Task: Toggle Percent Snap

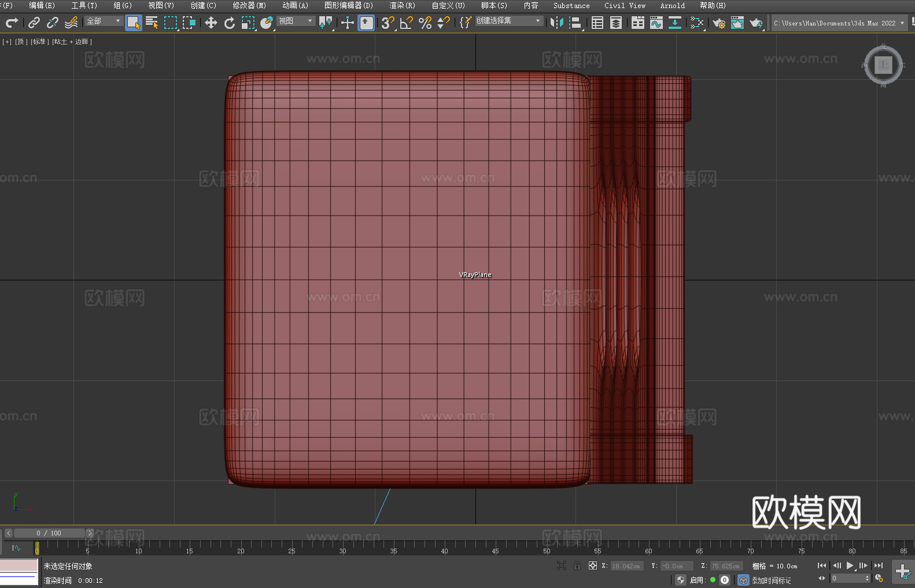Action: [x=425, y=23]
